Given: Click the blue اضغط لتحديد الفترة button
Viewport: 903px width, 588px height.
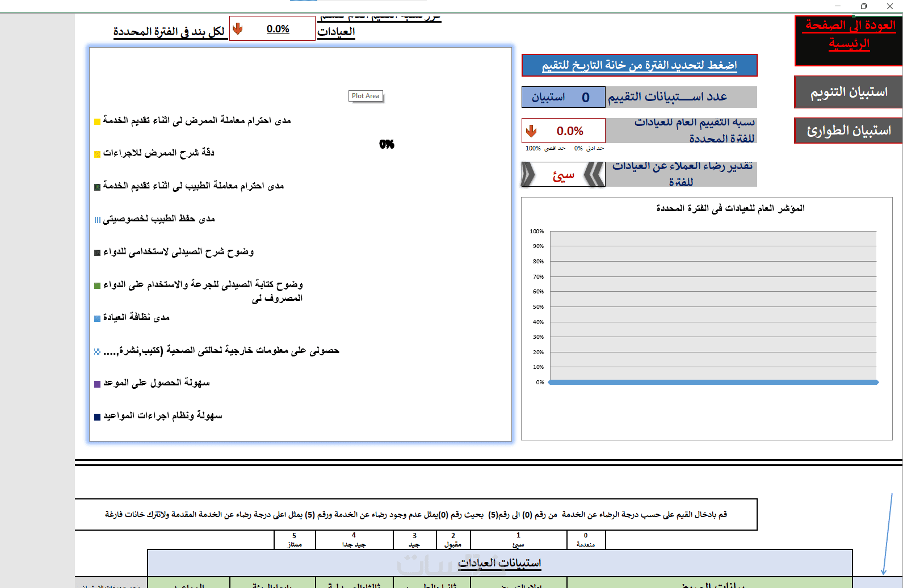Looking at the screenshot, I should (639, 65).
